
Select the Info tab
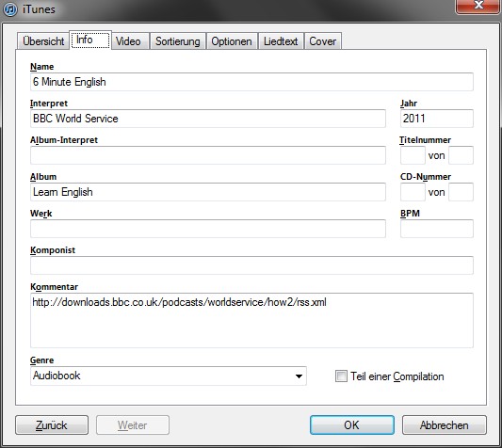[90, 40]
